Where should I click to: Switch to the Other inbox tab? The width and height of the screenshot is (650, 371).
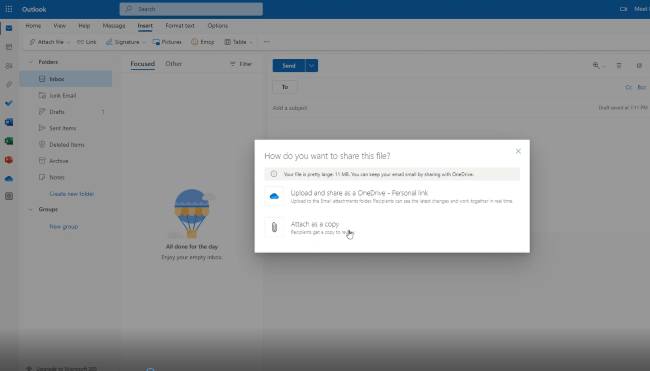pos(174,64)
